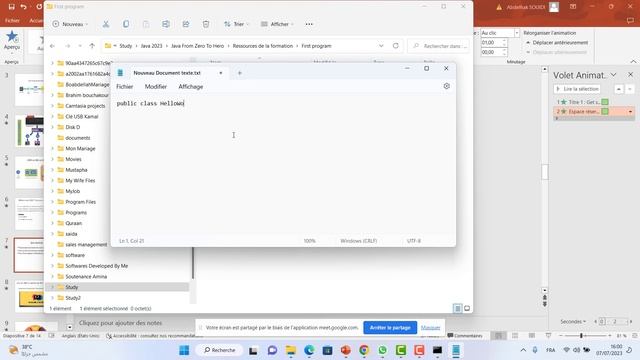
Task: Switch Explorer to large thumbnails view icon
Action: [467, 309]
